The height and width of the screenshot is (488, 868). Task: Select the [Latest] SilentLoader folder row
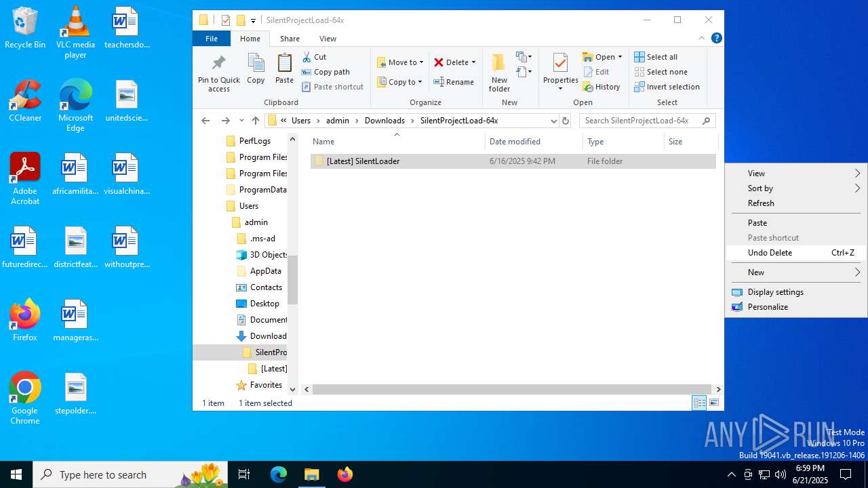(x=513, y=161)
